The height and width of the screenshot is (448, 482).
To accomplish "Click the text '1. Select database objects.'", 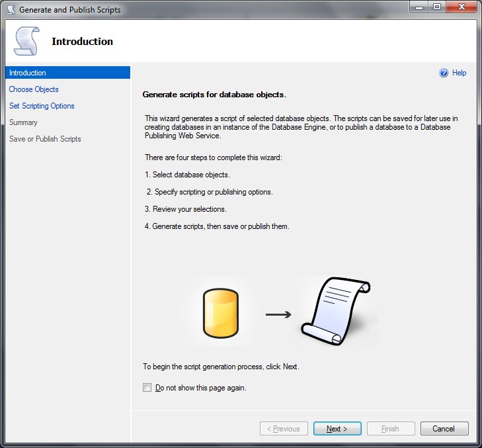I will pos(187,175).
